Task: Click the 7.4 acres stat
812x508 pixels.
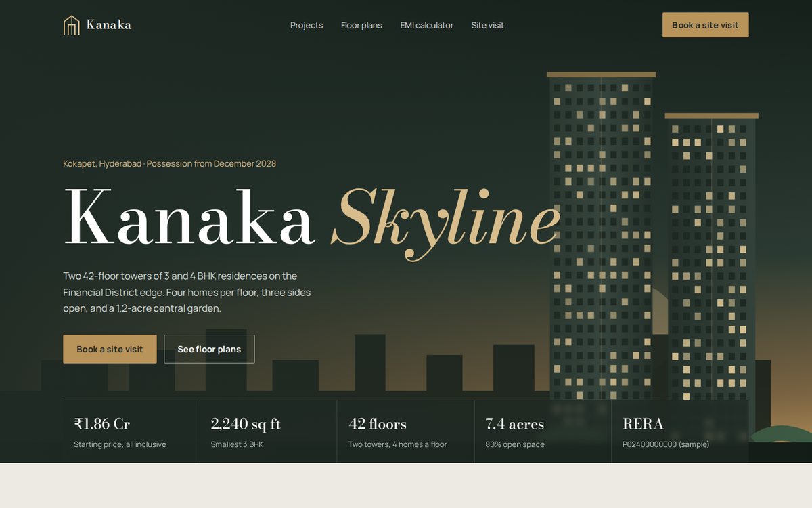Action: [515, 424]
